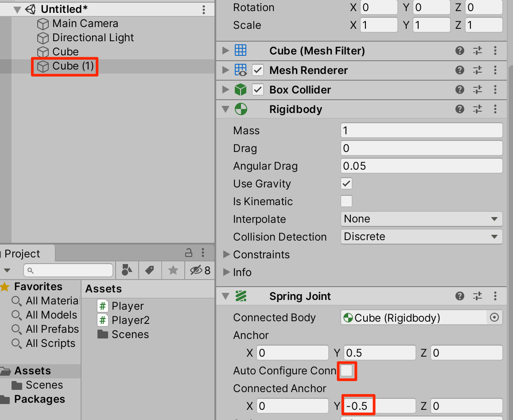Open help for Mesh Renderer

tap(460, 70)
